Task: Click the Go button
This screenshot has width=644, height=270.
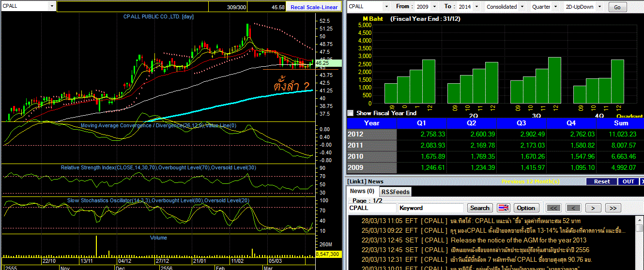Action: point(617,7)
